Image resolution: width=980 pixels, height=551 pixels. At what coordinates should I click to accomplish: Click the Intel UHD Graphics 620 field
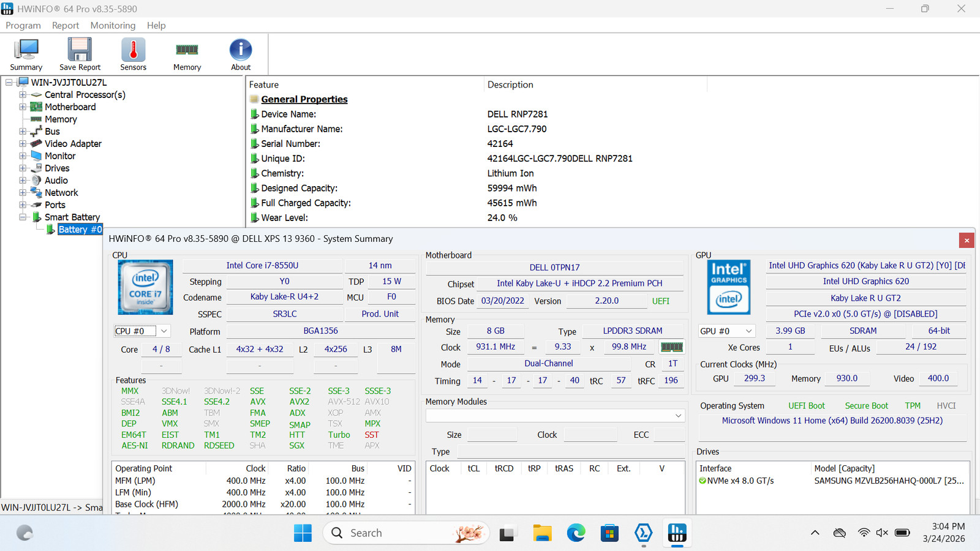866,282
